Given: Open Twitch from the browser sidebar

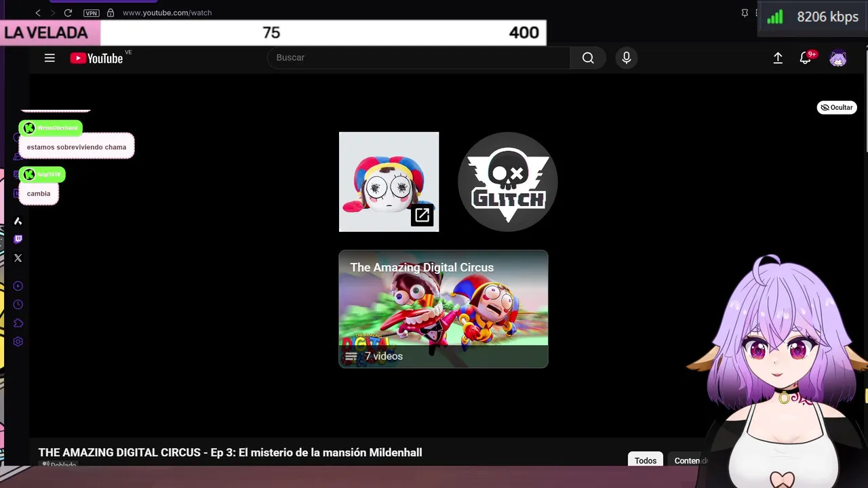Looking at the screenshot, I should [x=18, y=239].
